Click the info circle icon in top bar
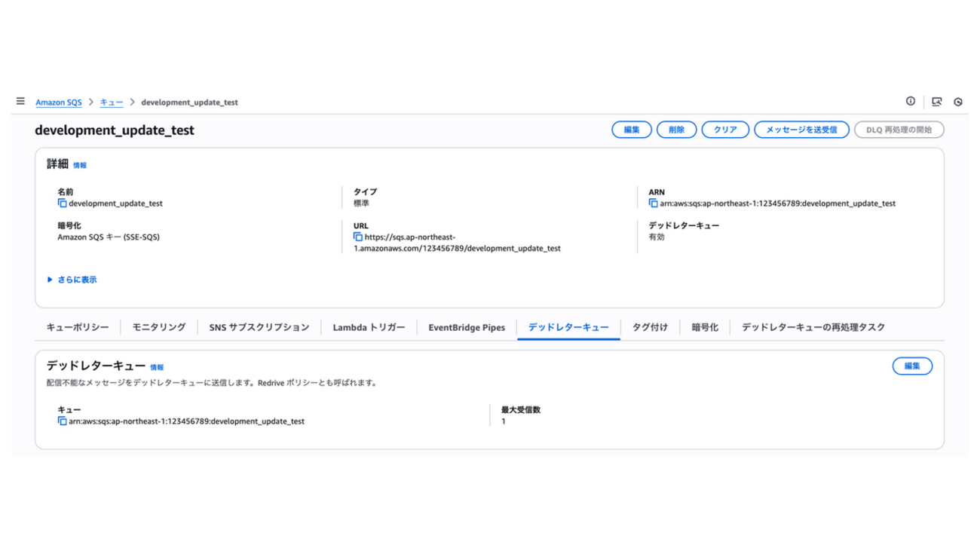This screenshot has width=980, height=551. tap(911, 101)
